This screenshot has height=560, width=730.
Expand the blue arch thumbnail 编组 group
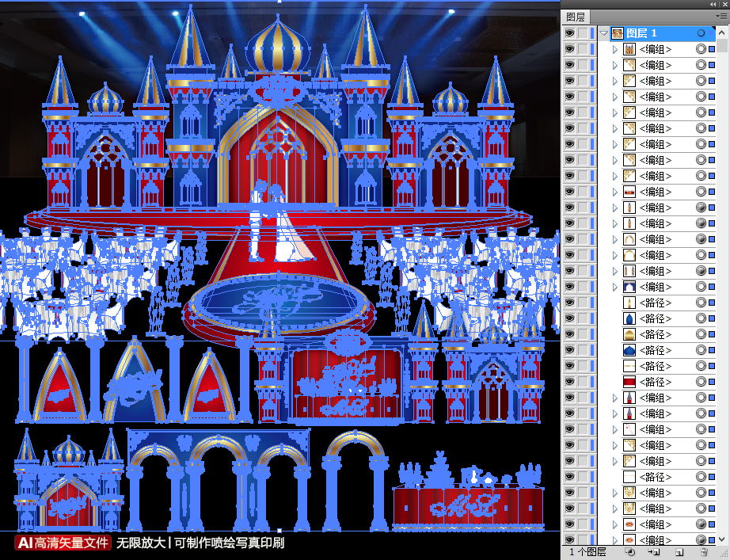point(615,287)
